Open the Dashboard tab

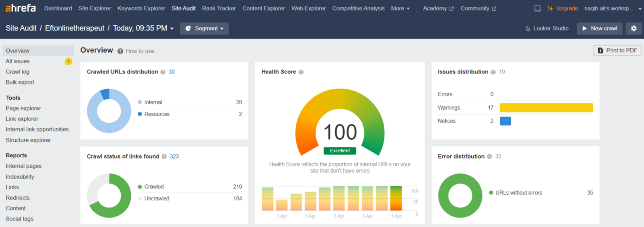58,8
